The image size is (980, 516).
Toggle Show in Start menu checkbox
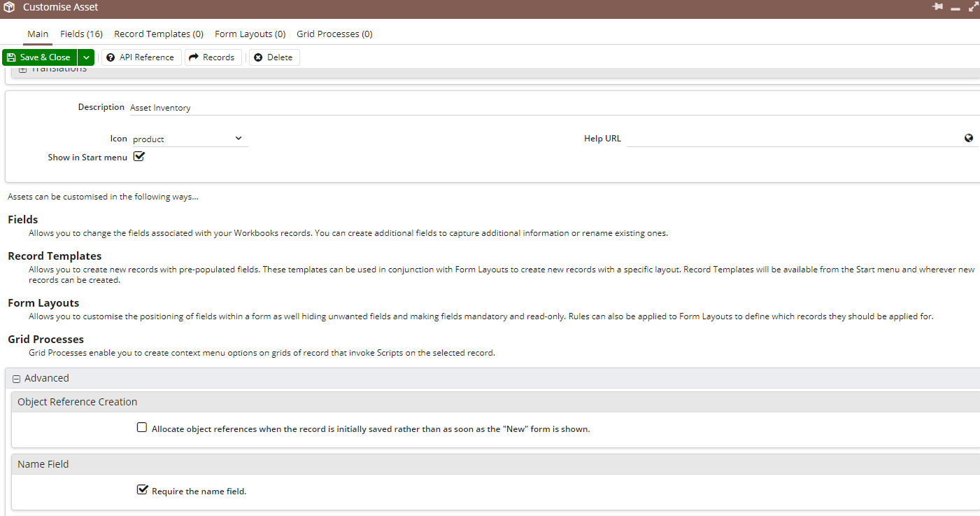coord(139,157)
